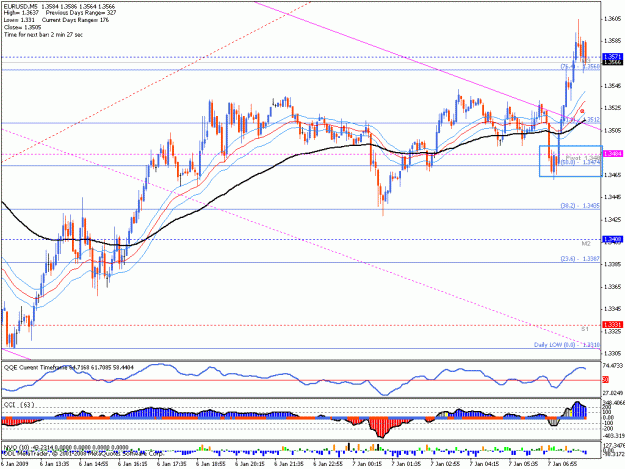
Task: Click the 1.3525 price axis label
Action: click(613, 108)
